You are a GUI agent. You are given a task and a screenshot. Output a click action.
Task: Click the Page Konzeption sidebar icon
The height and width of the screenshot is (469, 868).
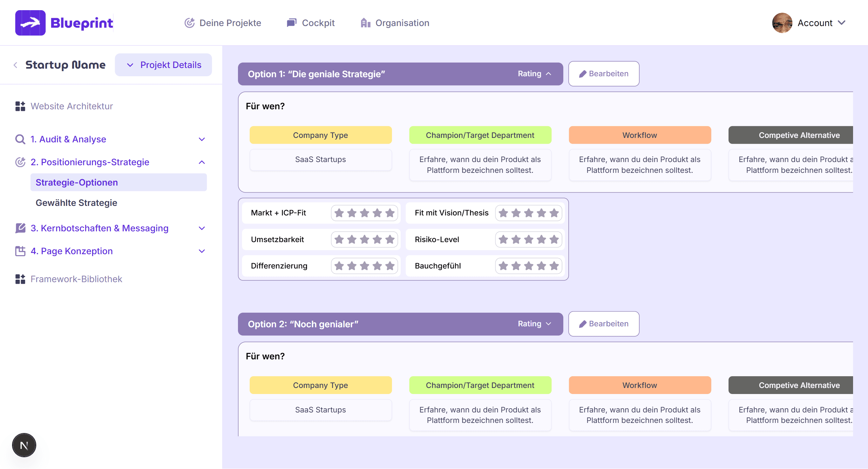click(x=20, y=251)
